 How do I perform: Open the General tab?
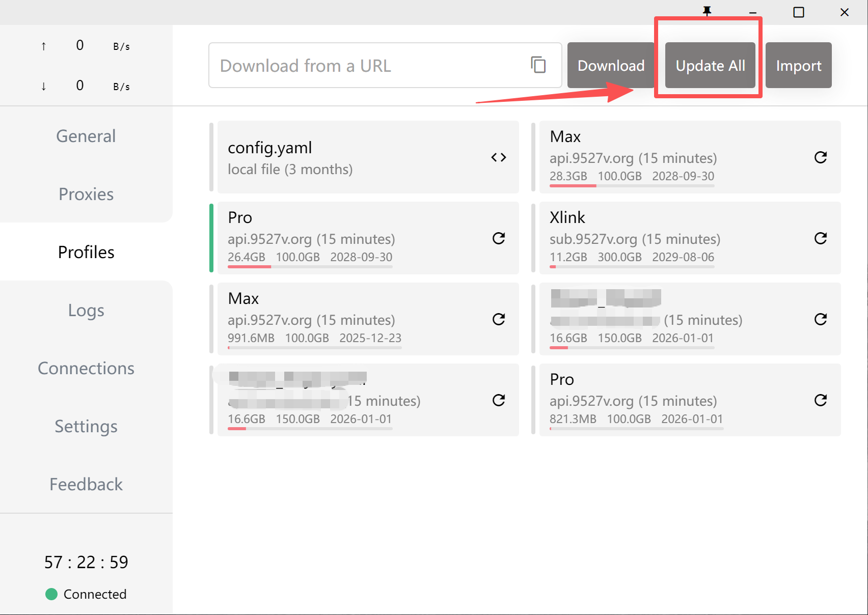pyautogui.click(x=86, y=136)
